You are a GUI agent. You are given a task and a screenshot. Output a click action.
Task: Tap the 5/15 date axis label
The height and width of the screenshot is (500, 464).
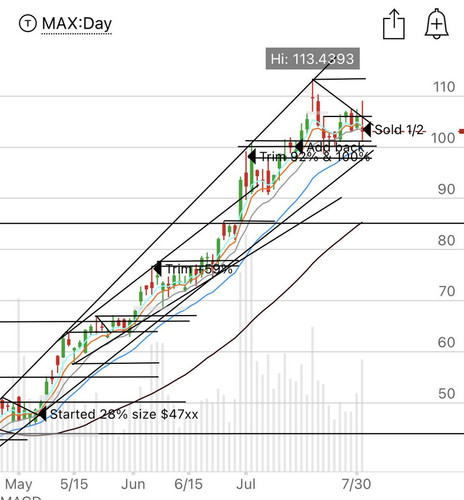pyautogui.click(x=74, y=484)
